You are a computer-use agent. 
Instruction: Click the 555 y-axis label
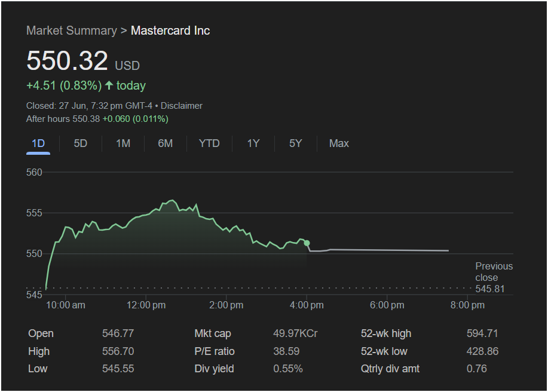coord(34,213)
